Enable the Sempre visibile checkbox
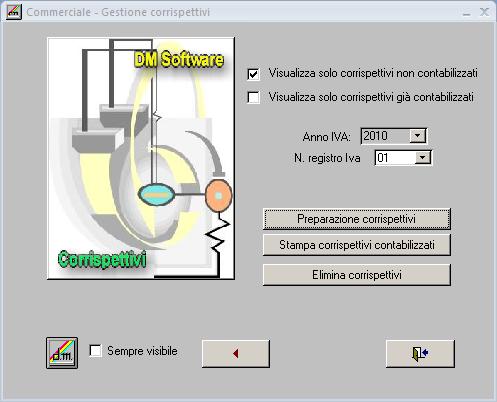497x402 pixels. click(x=95, y=351)
